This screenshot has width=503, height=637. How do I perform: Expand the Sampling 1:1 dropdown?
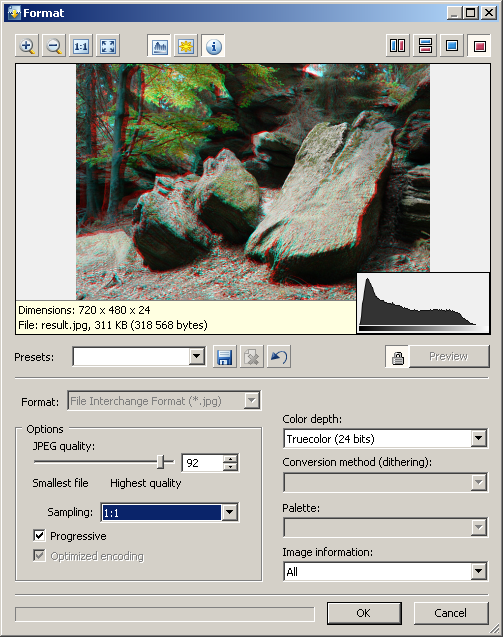click(169, 512)
